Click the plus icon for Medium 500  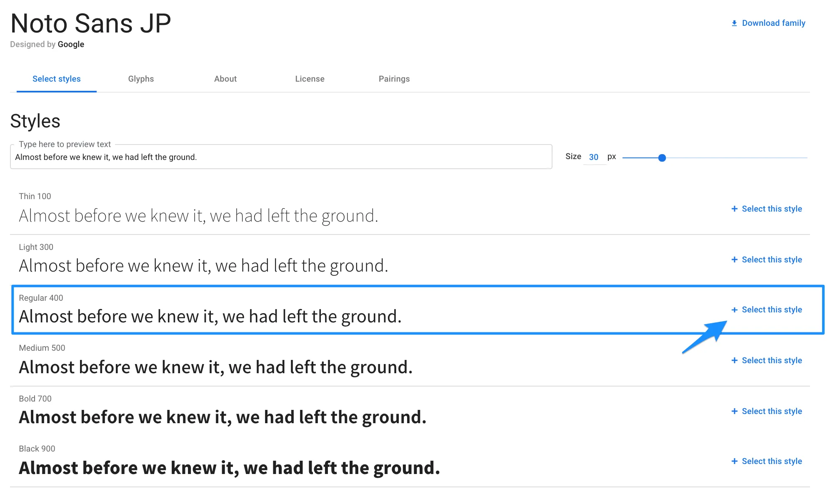[735, 360]
